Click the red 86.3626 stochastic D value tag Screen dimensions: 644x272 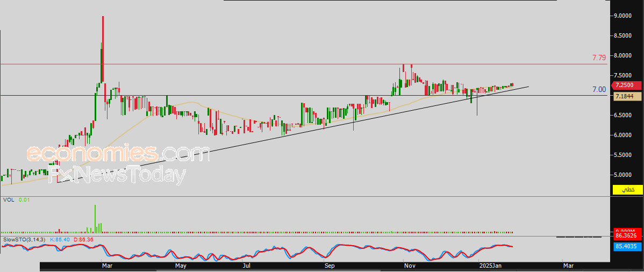tap(627, 236)
